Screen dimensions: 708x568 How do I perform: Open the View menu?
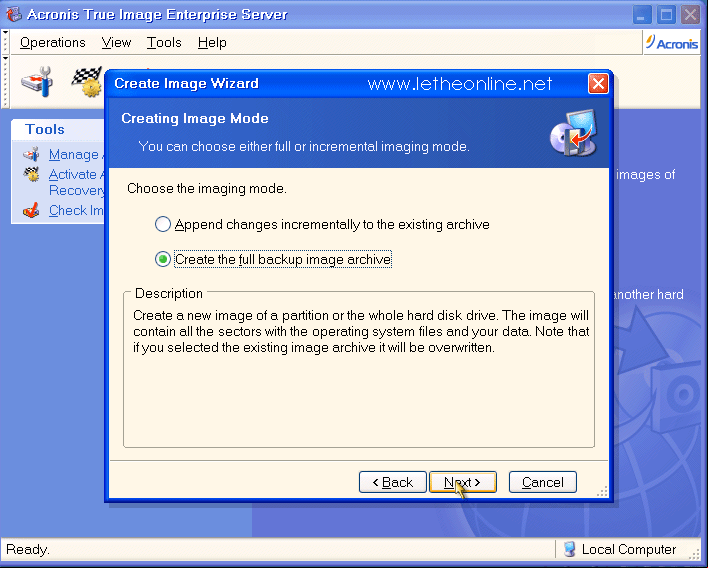coord(116,42)
